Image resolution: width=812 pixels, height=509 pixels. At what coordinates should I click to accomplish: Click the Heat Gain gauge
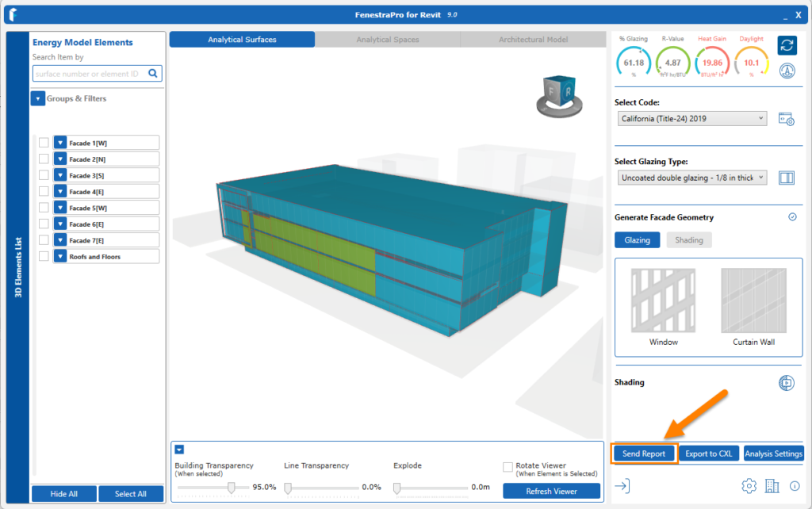(712, 63)
